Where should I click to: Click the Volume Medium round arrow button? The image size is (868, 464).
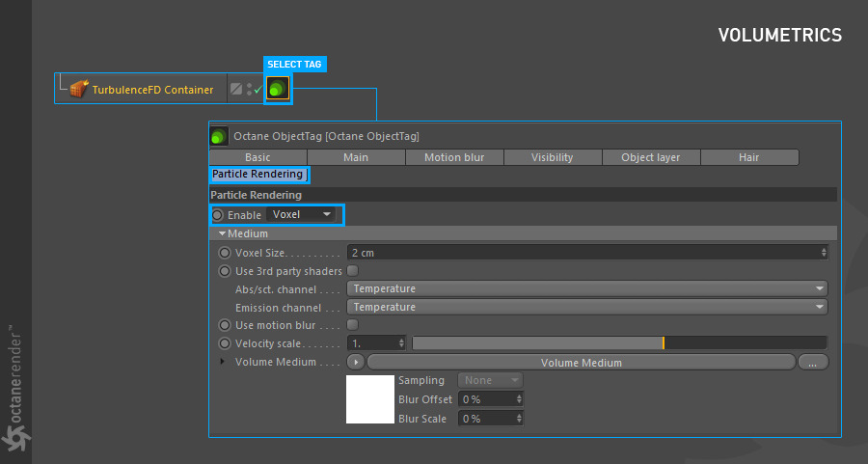(356, 363)
